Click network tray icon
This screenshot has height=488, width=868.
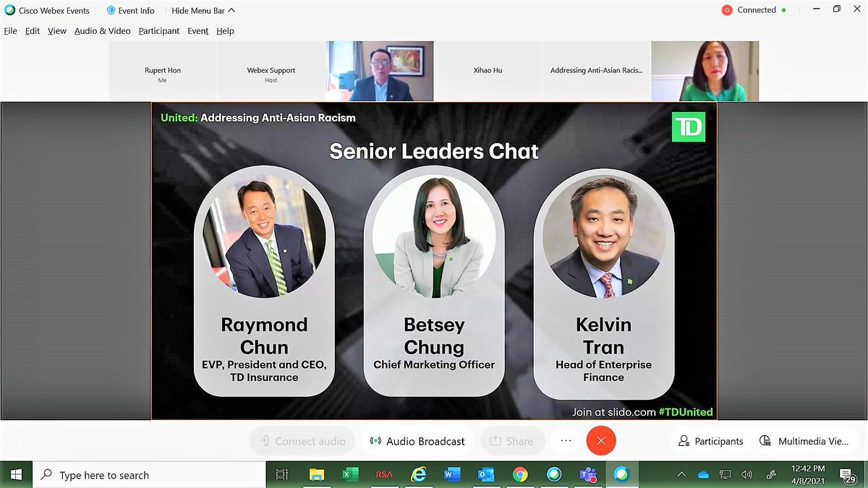pos(725,475)
